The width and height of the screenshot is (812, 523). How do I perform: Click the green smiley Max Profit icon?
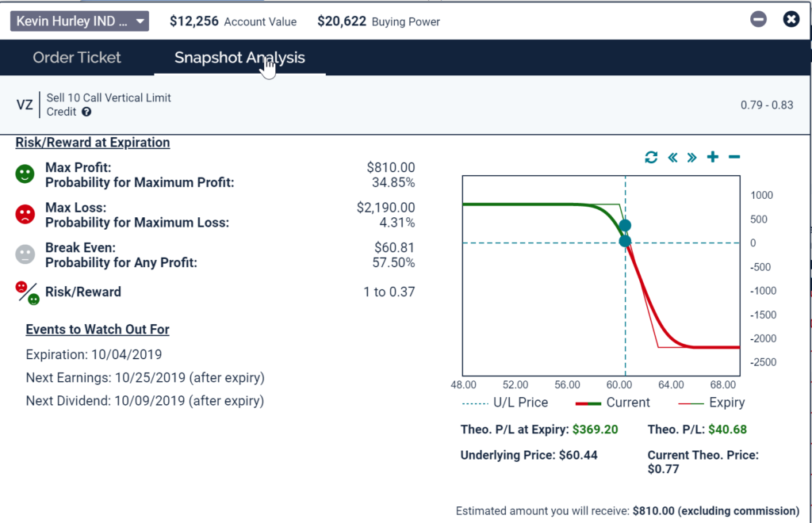pyautogui.click(x=25, y=174)
